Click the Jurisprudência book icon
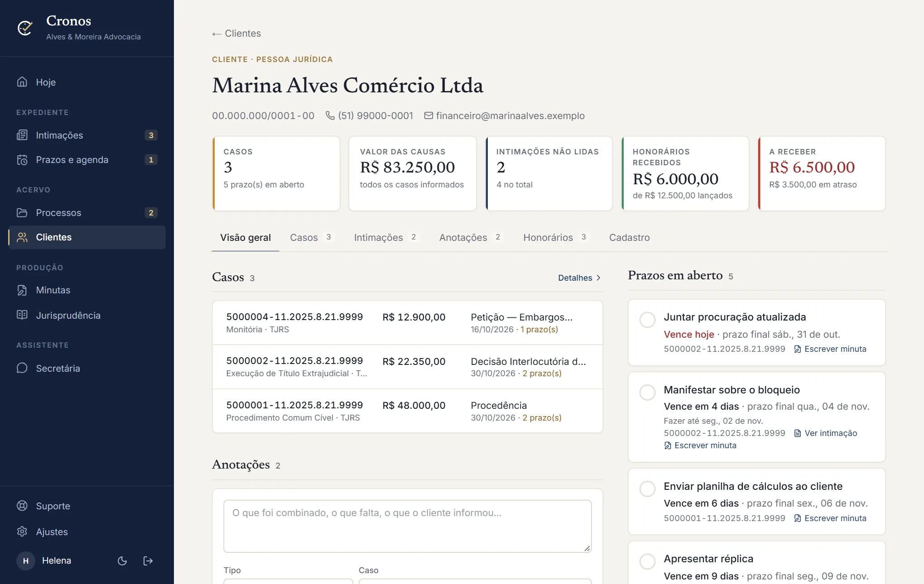This screenshot has height=584, width=924. pyautogui.click(x=22, y=315)
